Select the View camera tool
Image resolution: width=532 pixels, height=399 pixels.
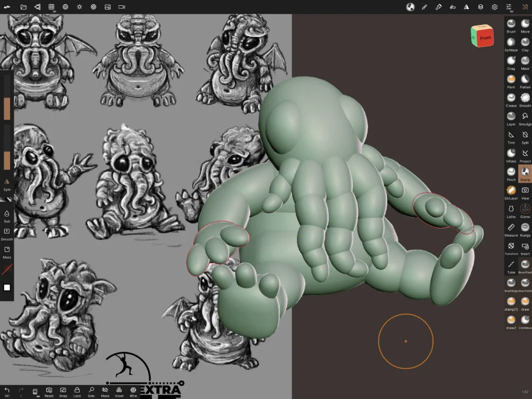525,193
